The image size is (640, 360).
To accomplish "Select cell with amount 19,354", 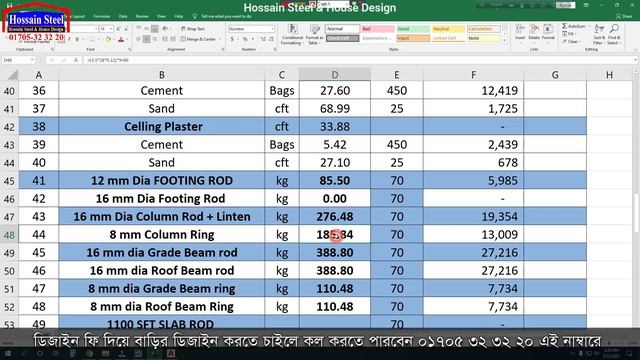I will tap(473, 217).
